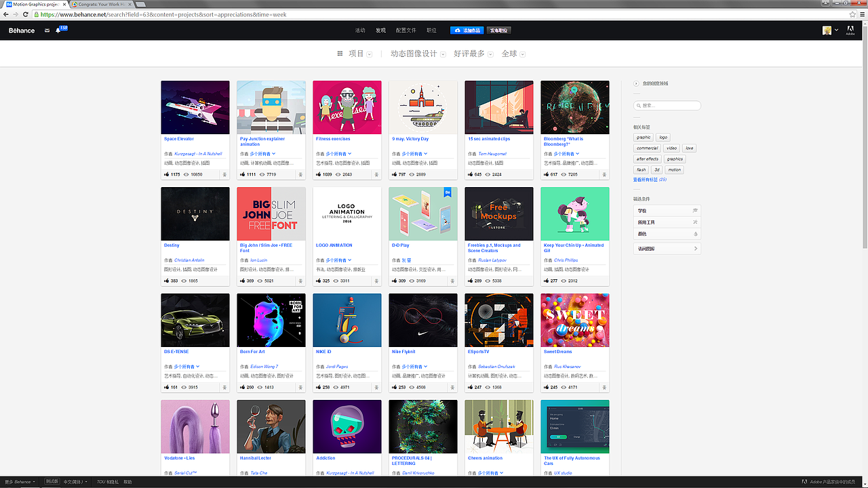868x488 pixels.
Task: Click the Adobe logo in the header
Action: [850, 30]
